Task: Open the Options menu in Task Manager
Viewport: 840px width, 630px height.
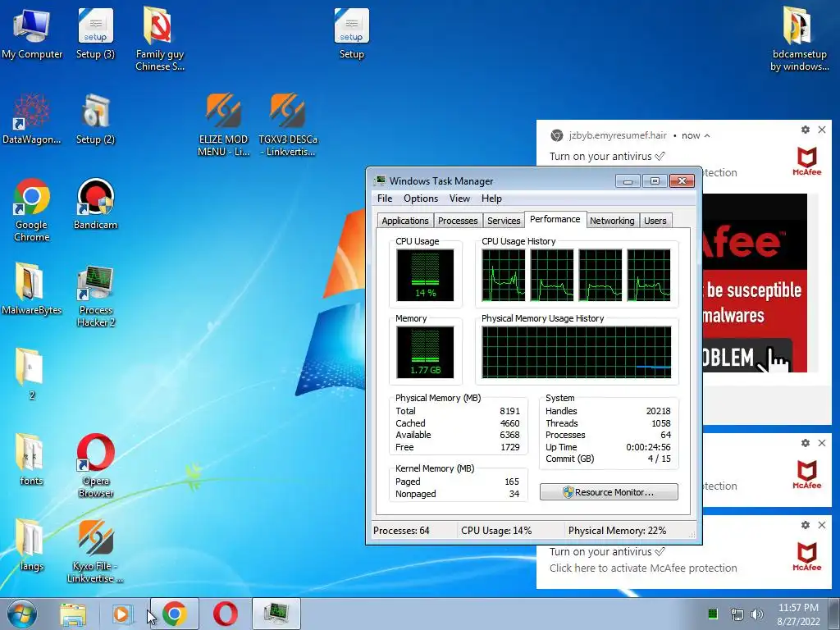Action: 421,199
